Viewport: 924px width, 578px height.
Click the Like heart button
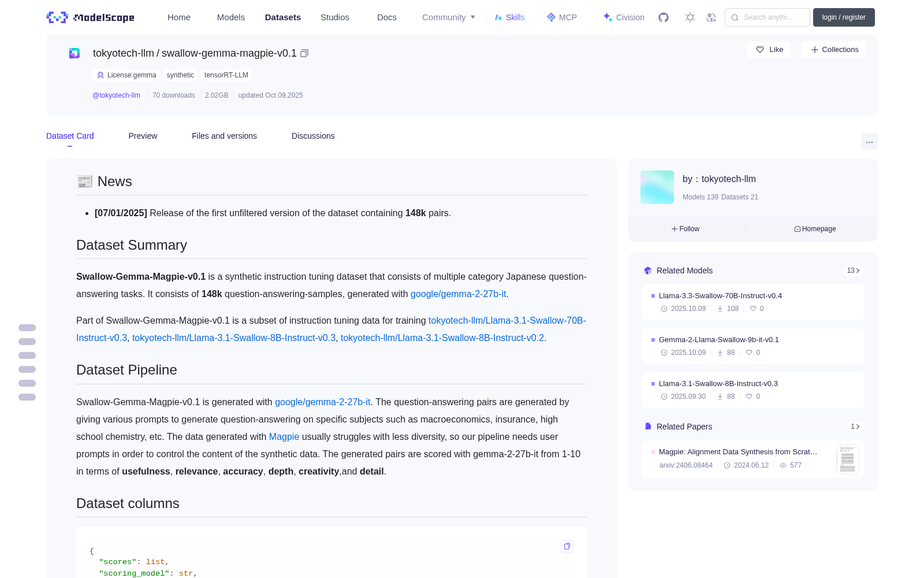pyautogui.click(x=769, y=50)
